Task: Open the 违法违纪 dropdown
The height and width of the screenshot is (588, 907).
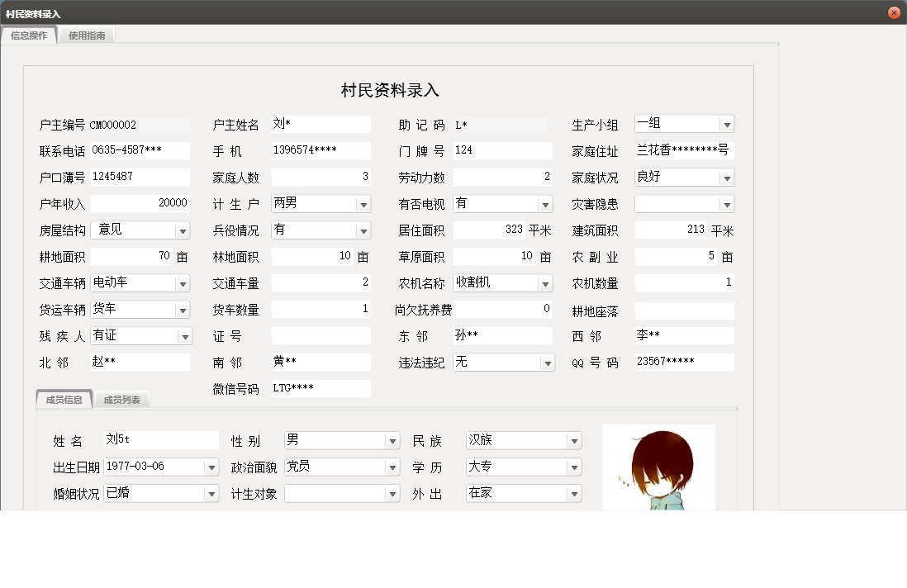Action: [x=547, y=363]
